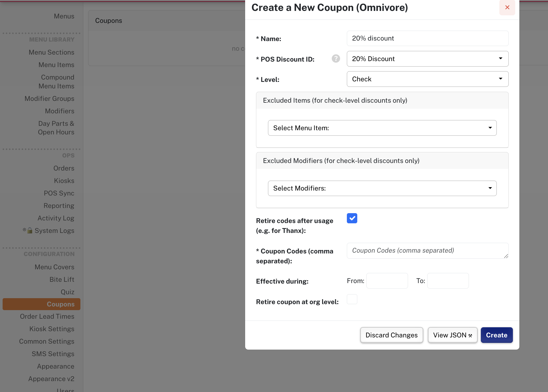Open Day Parts & Open Hours
Viewport: 548px width, 392px height.
56,128
